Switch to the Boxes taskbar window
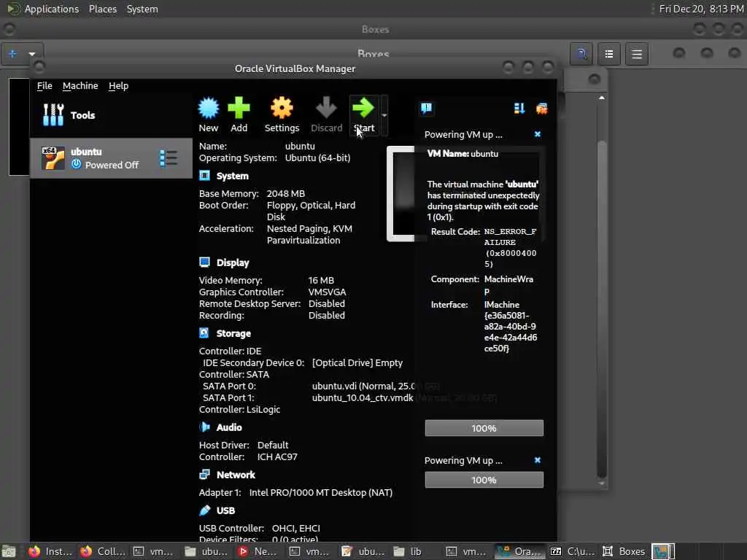 pos(624,551)
